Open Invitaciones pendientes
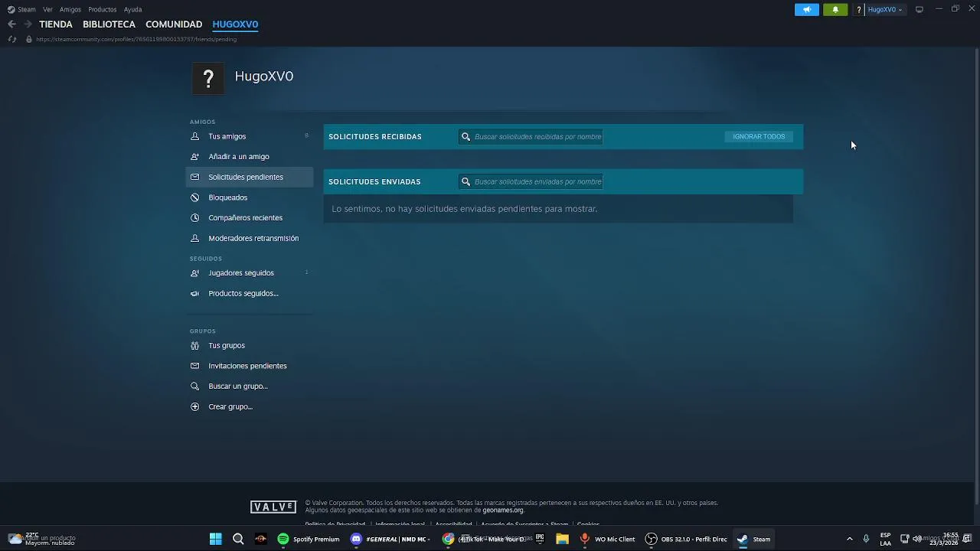 pyautogui.click(x=250, y=366)
